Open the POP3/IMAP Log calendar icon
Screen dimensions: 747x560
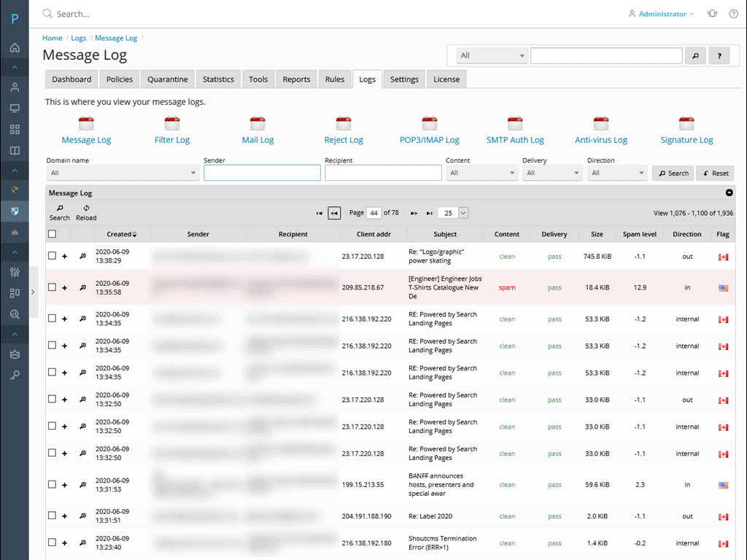point(429,123)
